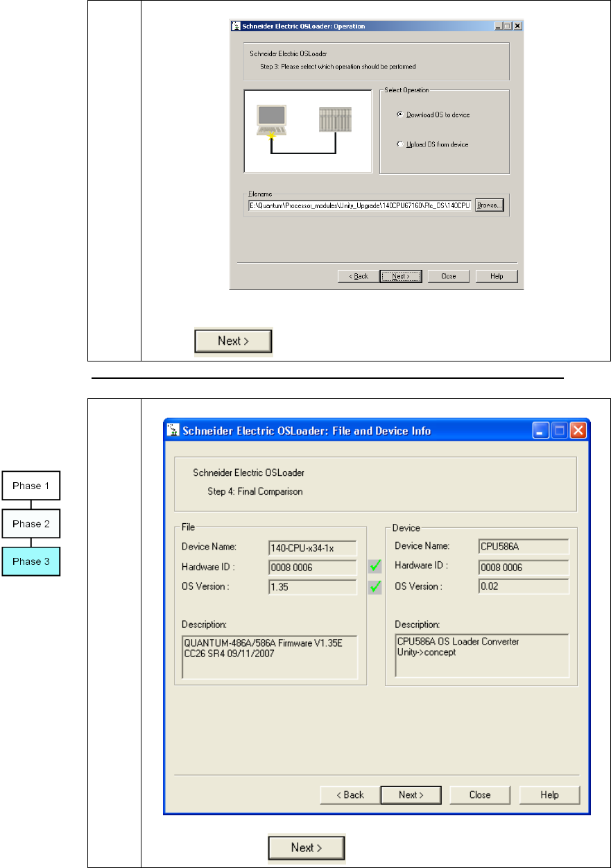
Task: Click the OSLoader icon in File and Device Info title bar
Action: click(x=173, y=430)
